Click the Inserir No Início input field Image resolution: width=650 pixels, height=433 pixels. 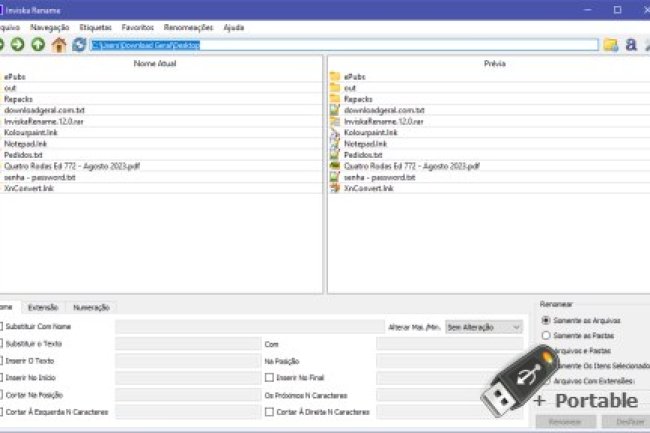[x=188, y=377]
